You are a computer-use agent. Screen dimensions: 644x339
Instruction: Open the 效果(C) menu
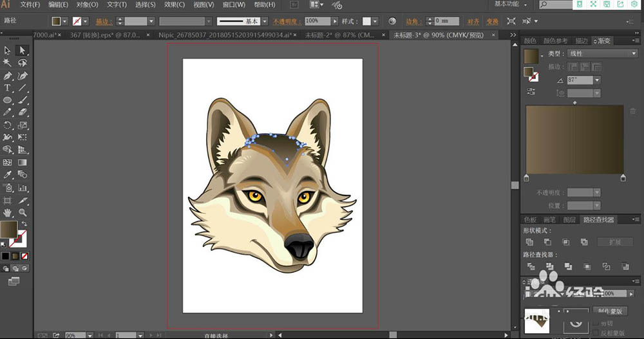[174, 5]
